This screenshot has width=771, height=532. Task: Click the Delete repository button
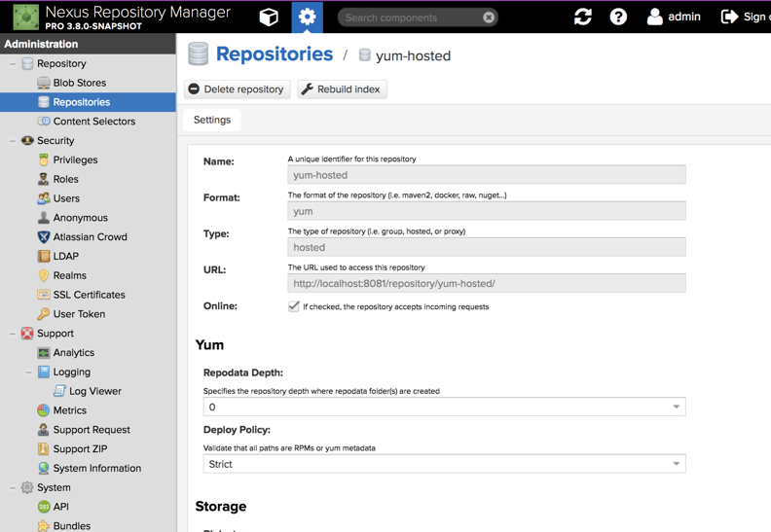[237, 89]
